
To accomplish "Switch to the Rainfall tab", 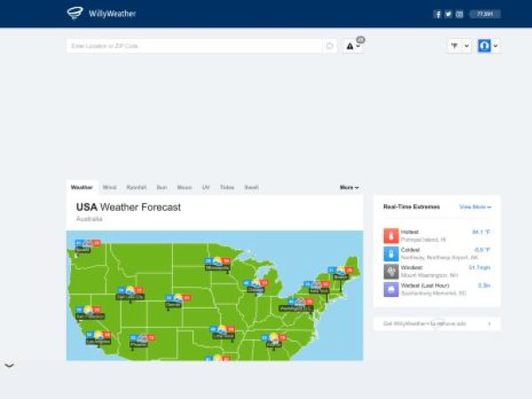I will pyautogui.click(x=137, y=188).
